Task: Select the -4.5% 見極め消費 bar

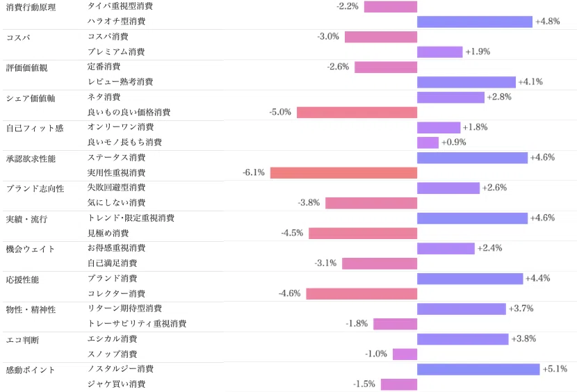Action: click(363, 234)
